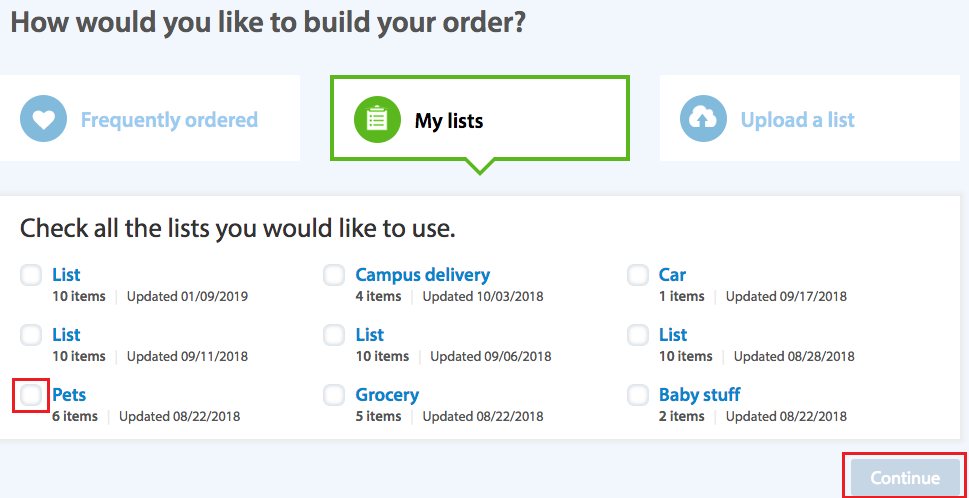The image size is (969, 498).
Task: Click the cloud Upload a list icon
Action: (704, 120)
